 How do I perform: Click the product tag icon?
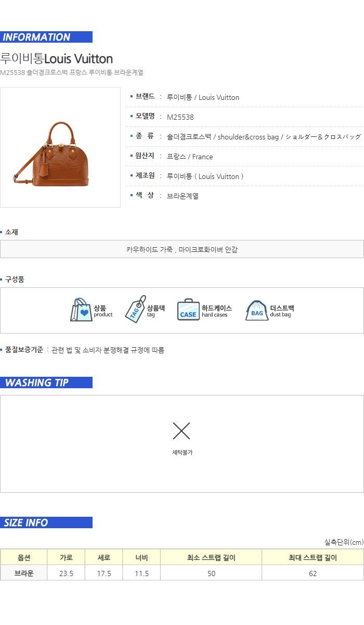[x=135, y=309]
